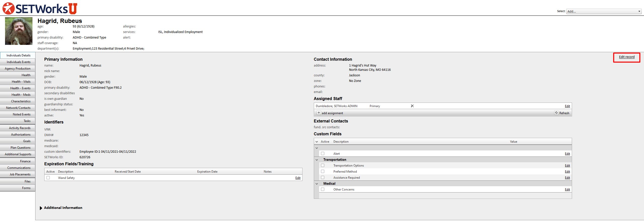Image resolution: width=644 pixels, height=222 pixels.
Task: Open the Authorizations tab
Action: (x=18, y=135)
